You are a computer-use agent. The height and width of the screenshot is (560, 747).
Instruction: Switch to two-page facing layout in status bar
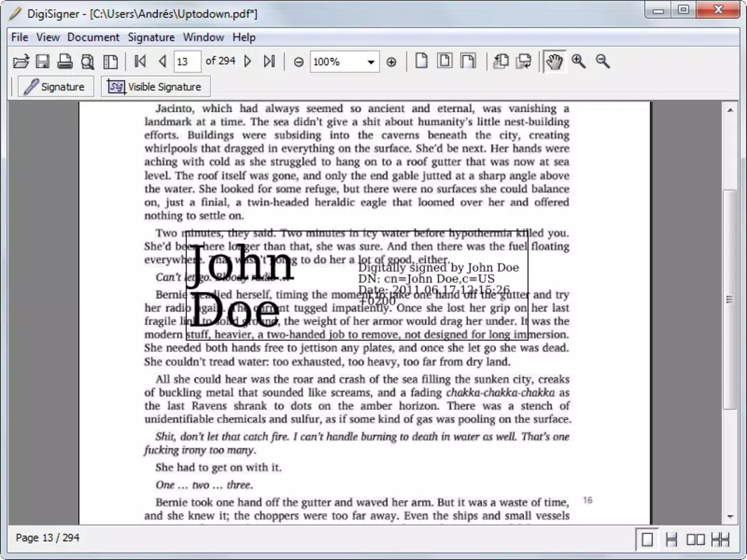(x=696, y=540)
